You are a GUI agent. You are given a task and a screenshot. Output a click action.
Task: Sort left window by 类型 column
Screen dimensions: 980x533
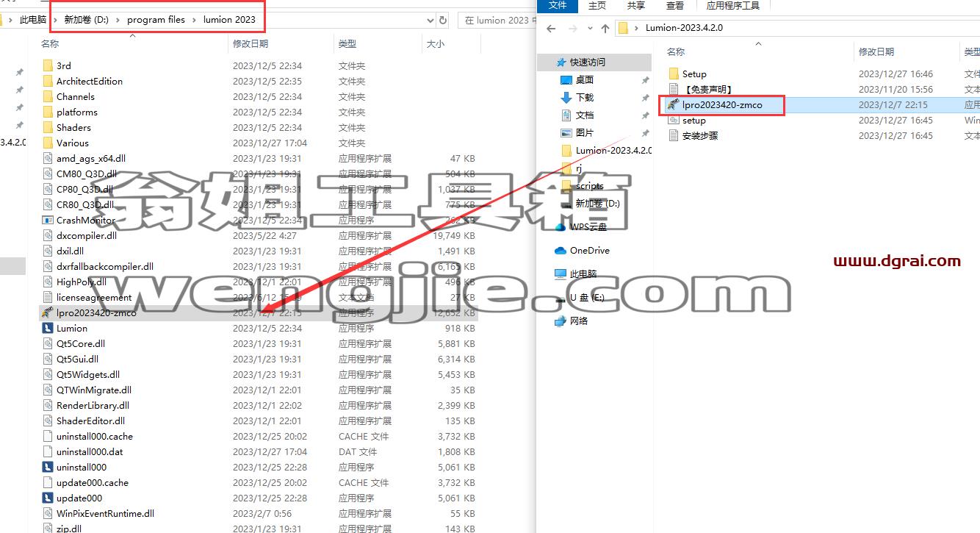pos(347,44)
